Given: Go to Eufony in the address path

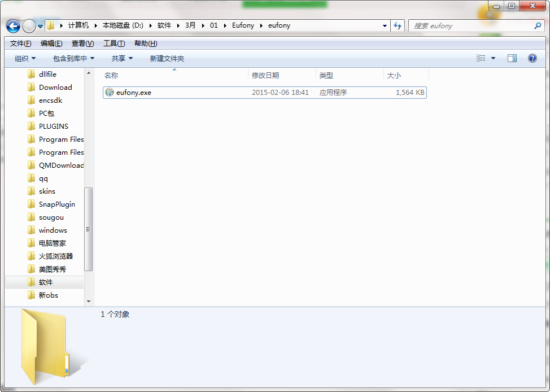Looking at the screenshot, I should click(243, 25).
